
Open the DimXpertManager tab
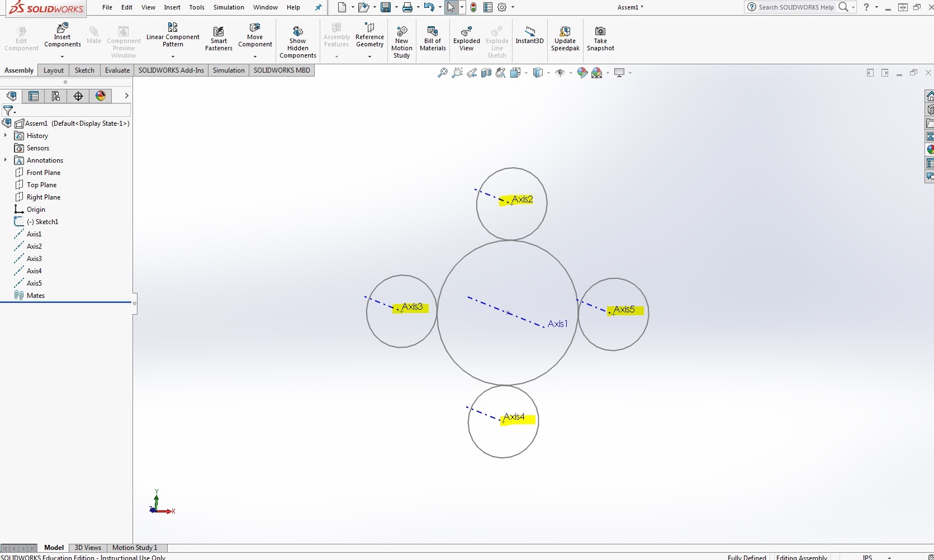click(x=78, y=96)
